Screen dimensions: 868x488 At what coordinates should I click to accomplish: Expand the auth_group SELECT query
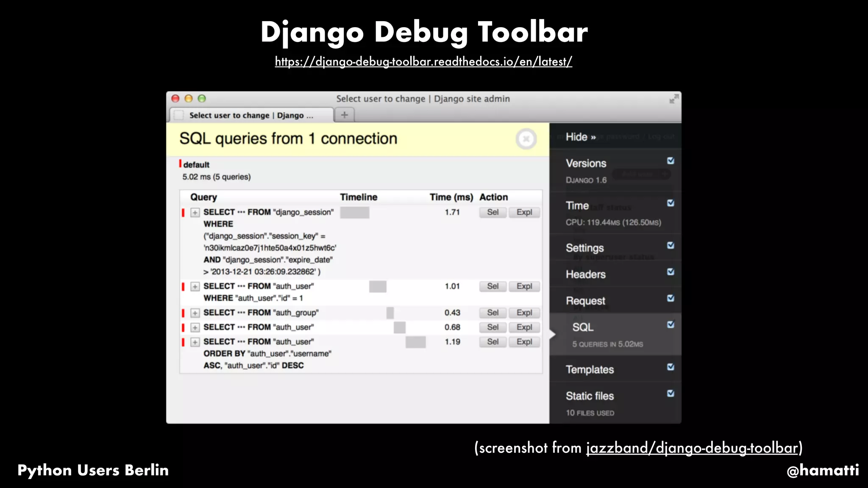coord(195,313)
